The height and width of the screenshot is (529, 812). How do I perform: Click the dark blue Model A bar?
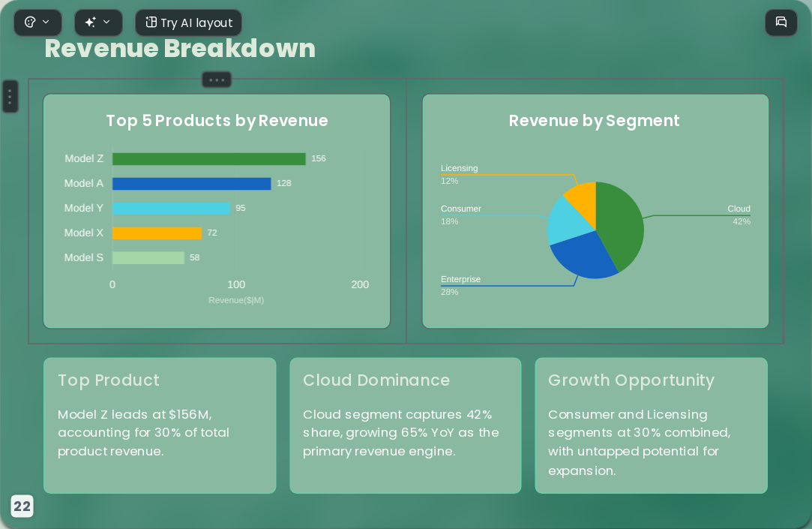192,183
